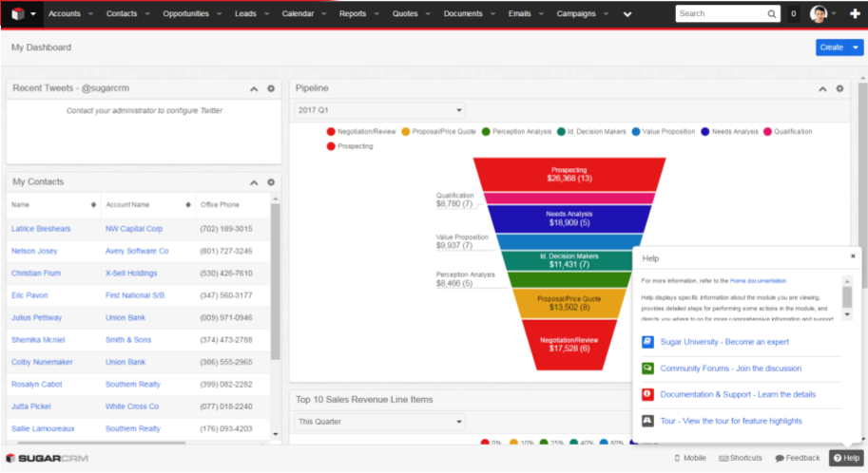
Task: Expand the Create button dropdown arrow
Action: click(856, 47)
